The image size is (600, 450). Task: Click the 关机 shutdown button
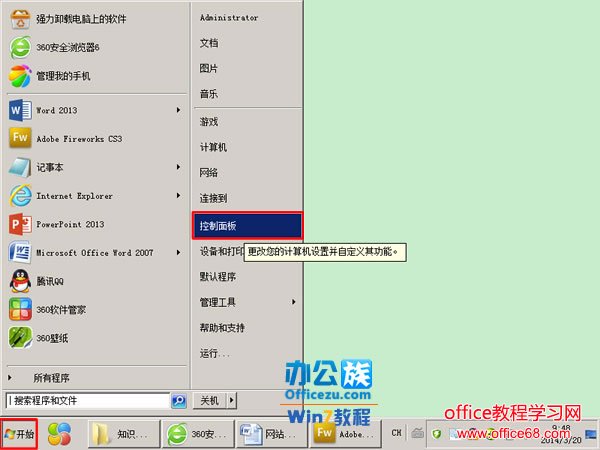210,401
